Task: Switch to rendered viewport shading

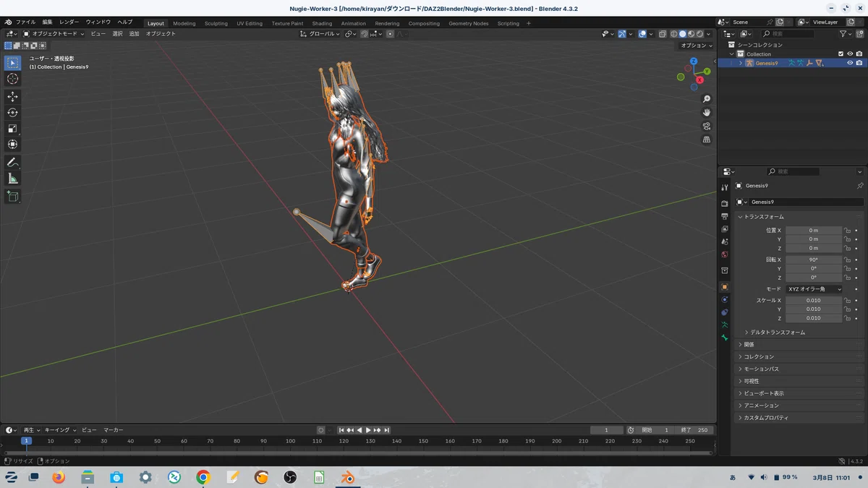Action: click(x=699, y=34)
